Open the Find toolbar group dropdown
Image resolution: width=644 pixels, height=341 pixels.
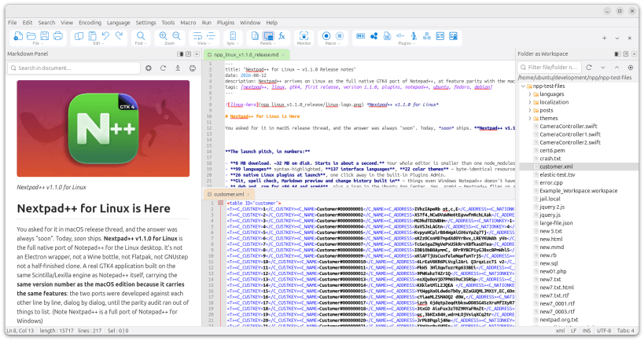tap(141, 43)
